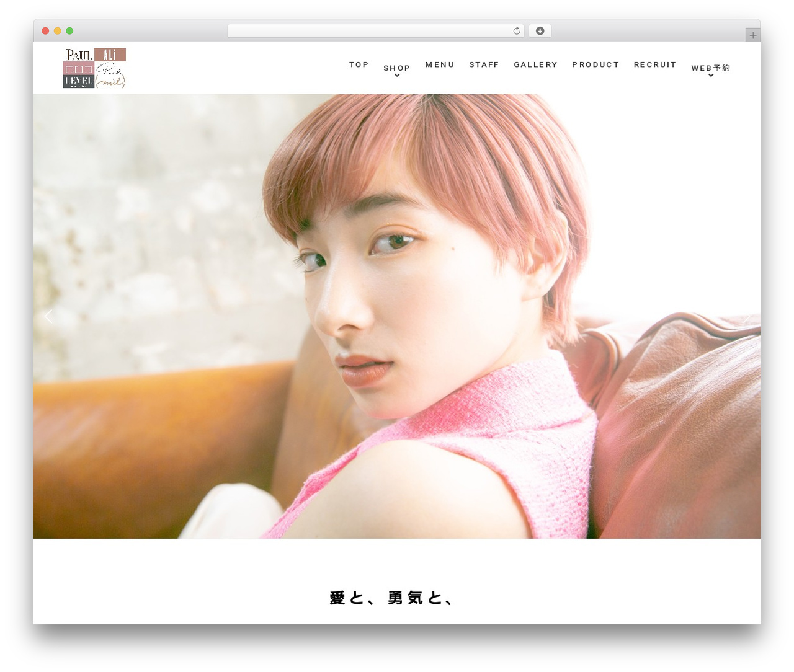
Task: Visit the RECRUIT link
Action: click(655, 64)
